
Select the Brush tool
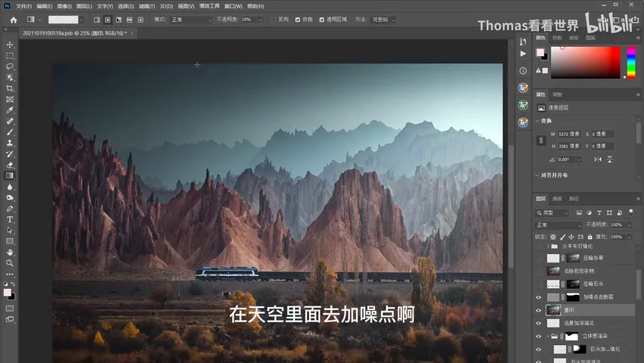pyautogui.click(x=10, y=132)
